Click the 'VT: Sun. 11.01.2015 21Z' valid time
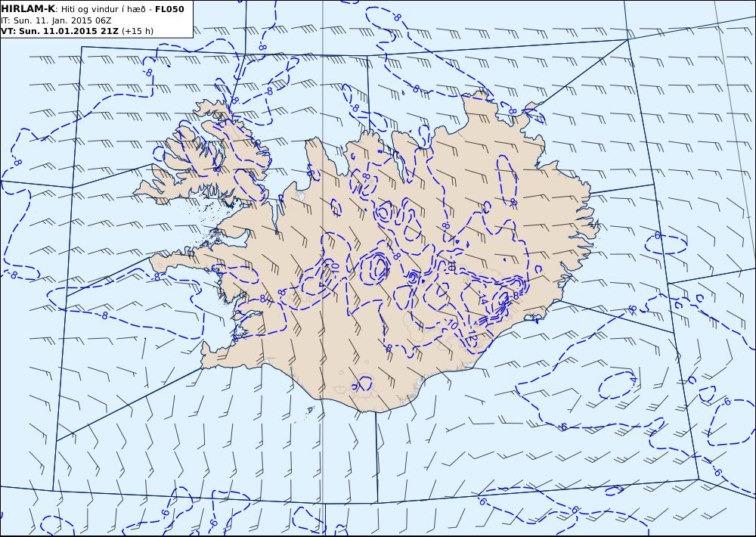The width and height of the screenshot is (756, 537). 60,31
